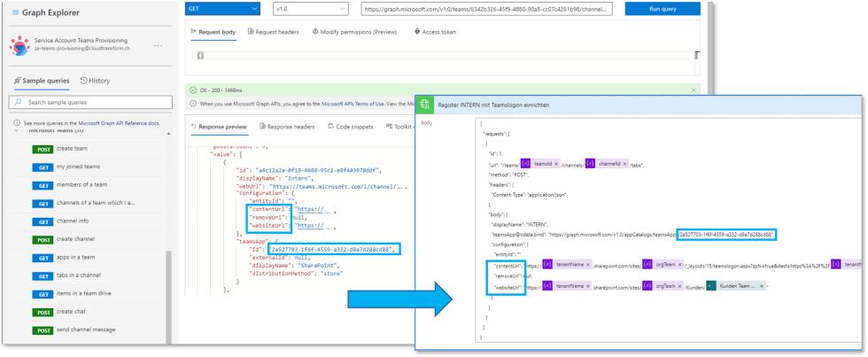Open the Microsoft APIs Terms of Use link

point(353,104)
